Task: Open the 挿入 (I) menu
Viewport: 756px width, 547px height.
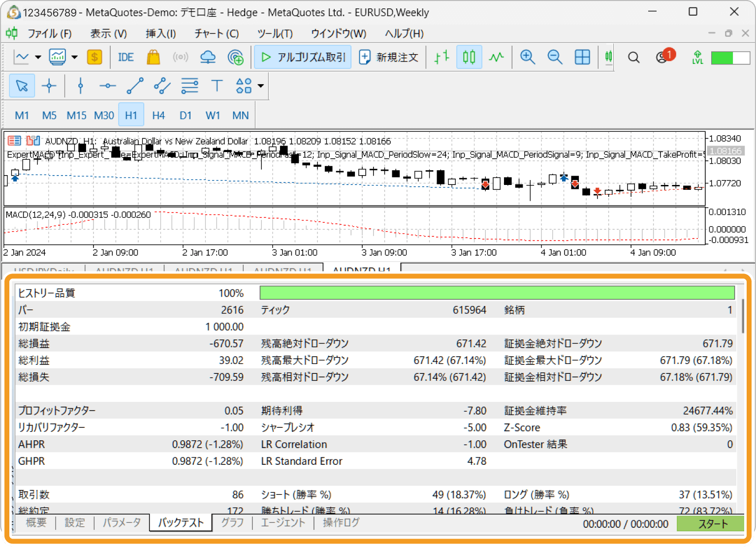Action: [161, 33]
